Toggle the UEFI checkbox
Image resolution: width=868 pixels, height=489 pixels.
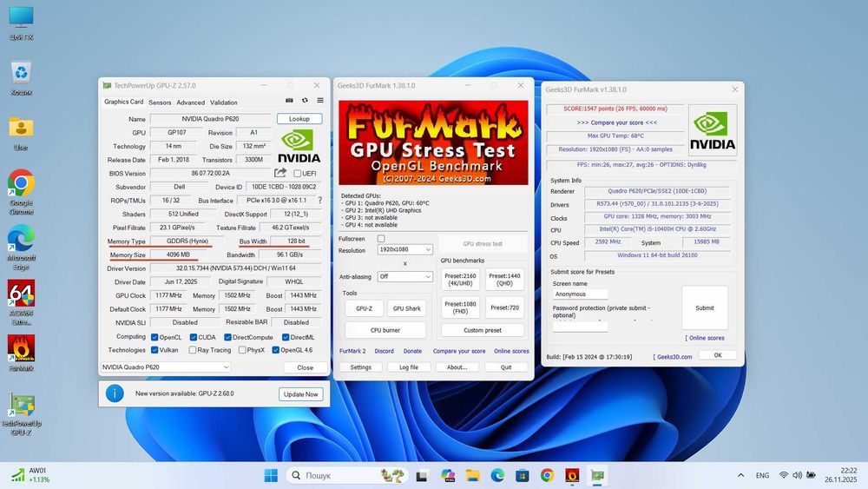click(x=297, y=174)
